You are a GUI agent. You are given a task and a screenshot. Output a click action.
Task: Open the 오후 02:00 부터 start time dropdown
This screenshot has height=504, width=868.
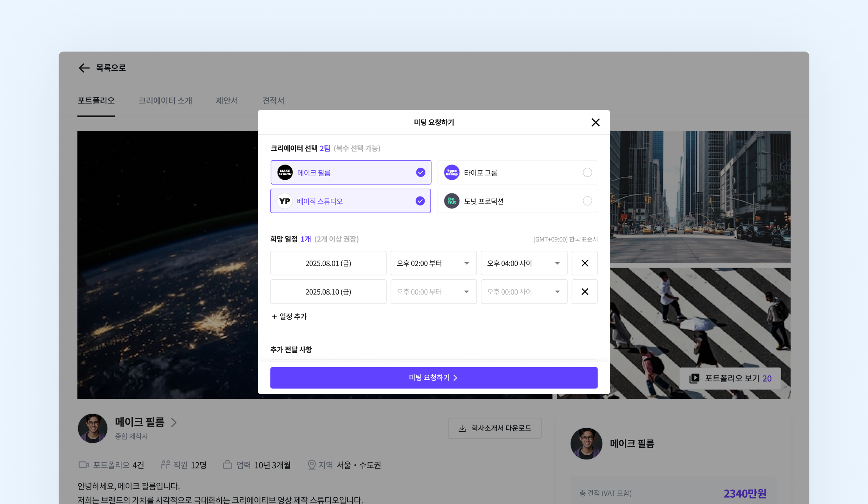[433, 263]
